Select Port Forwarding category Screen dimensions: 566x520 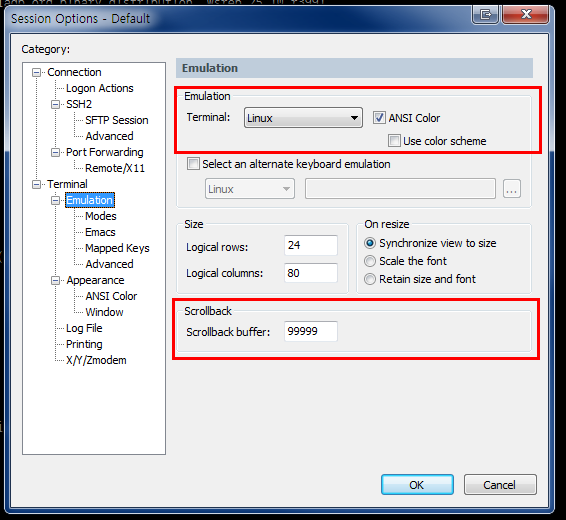click(x=105, y=152)
